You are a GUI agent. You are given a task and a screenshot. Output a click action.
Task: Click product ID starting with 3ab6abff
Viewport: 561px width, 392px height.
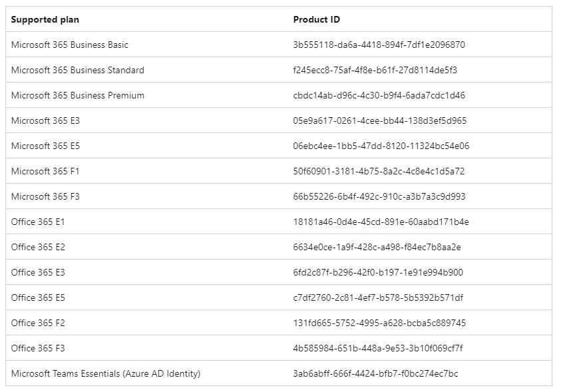pos(375,373)
